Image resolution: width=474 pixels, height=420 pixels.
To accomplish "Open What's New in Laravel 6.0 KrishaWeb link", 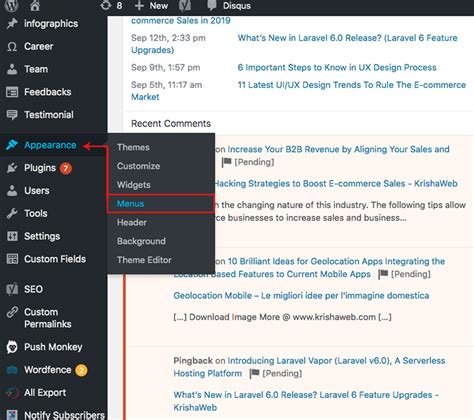I will pos(306,401).
